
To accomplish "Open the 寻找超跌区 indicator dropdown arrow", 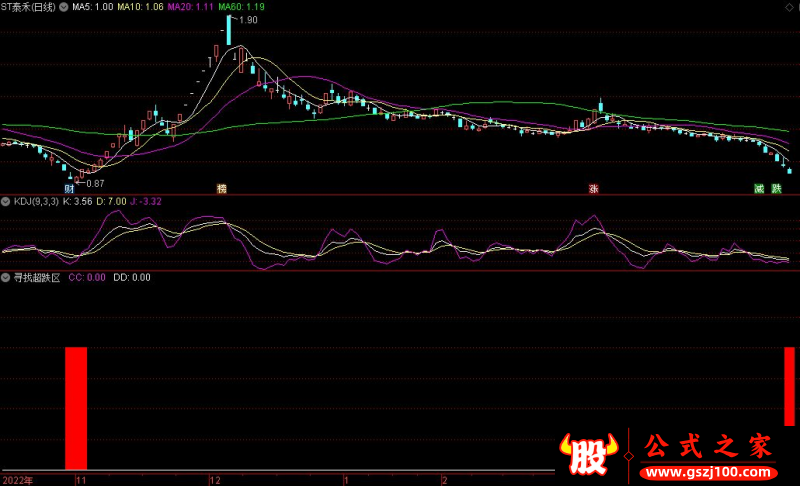I will (x=7, y=277).
